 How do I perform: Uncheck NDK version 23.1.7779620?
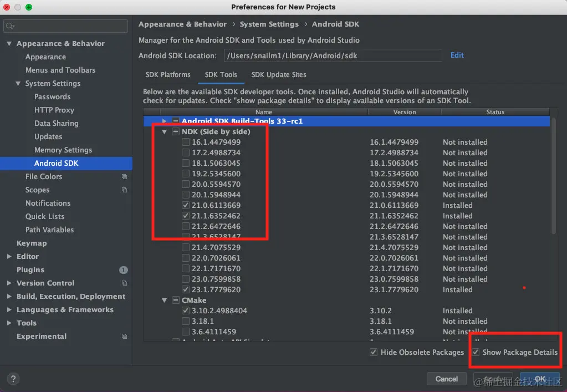pos(186,289)
